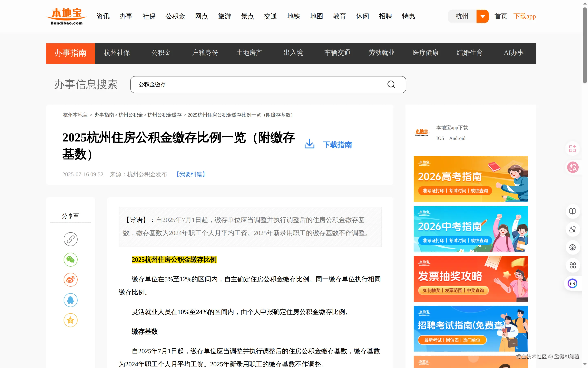Select the 户籍身份 tab
The height and width of the screenshot is (368, 588).
205,53
